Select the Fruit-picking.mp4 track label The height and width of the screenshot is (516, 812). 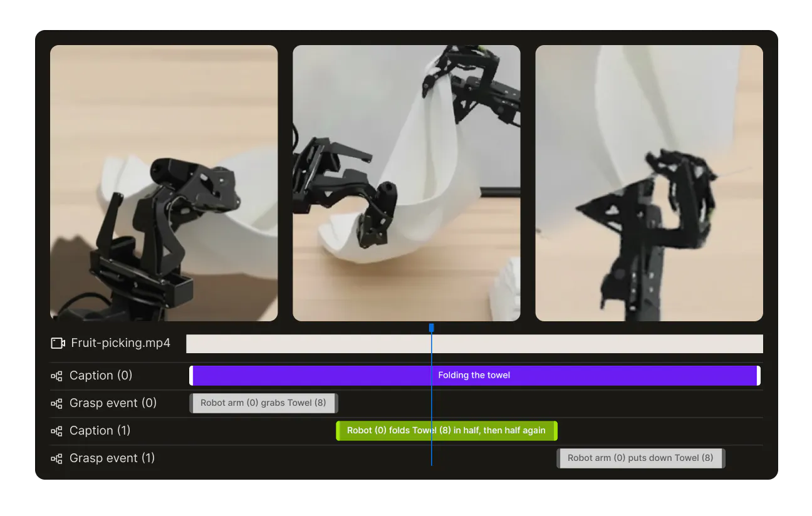point(121,343)
